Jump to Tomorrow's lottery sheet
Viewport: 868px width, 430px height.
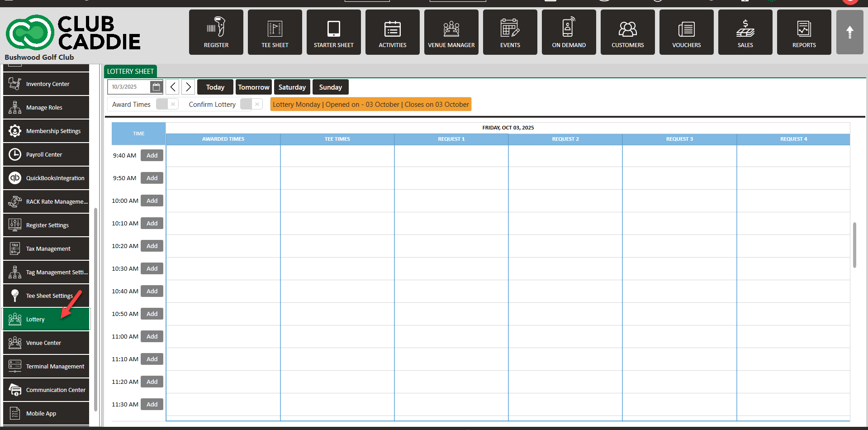tap(253, 87)
